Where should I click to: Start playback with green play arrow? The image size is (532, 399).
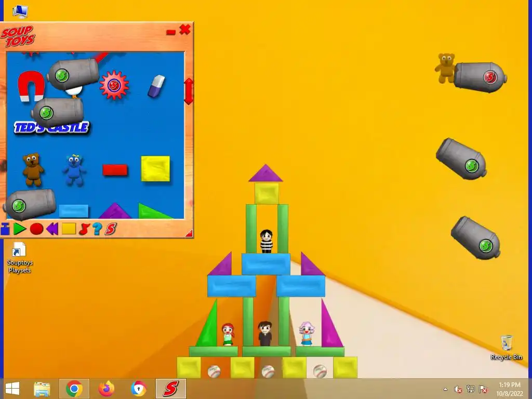pos(20,229)
